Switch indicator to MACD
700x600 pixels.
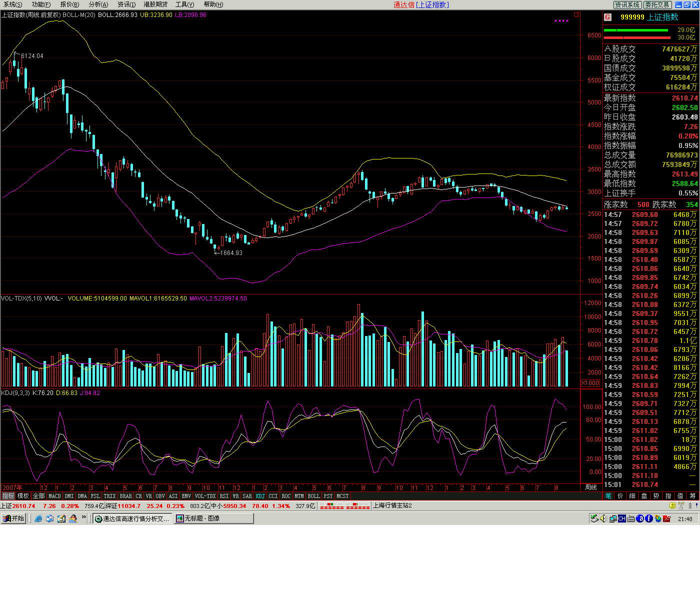tap(54, 496)
